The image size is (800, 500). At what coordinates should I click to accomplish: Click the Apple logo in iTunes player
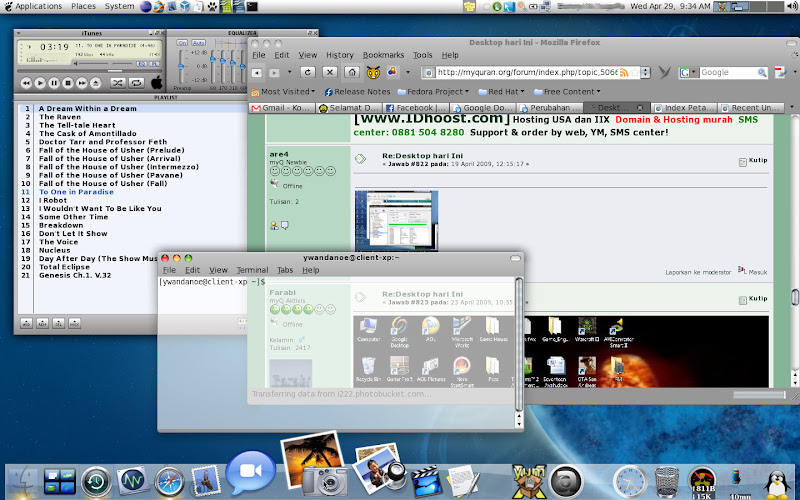click(157, 82)
